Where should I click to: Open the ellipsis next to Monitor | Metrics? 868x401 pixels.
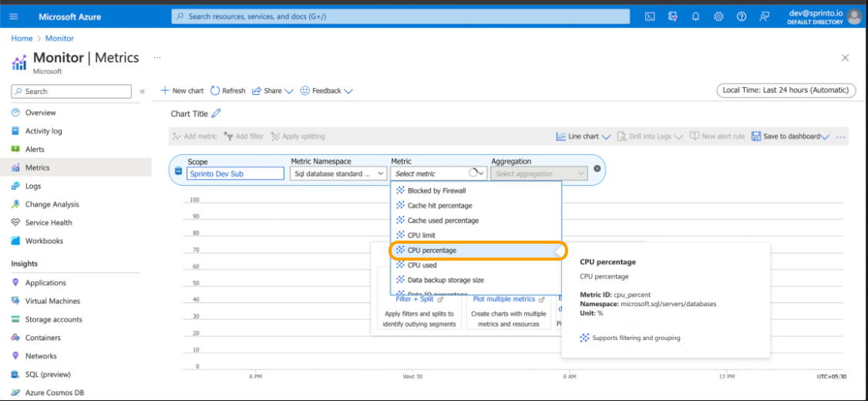(x=157, y=57)
